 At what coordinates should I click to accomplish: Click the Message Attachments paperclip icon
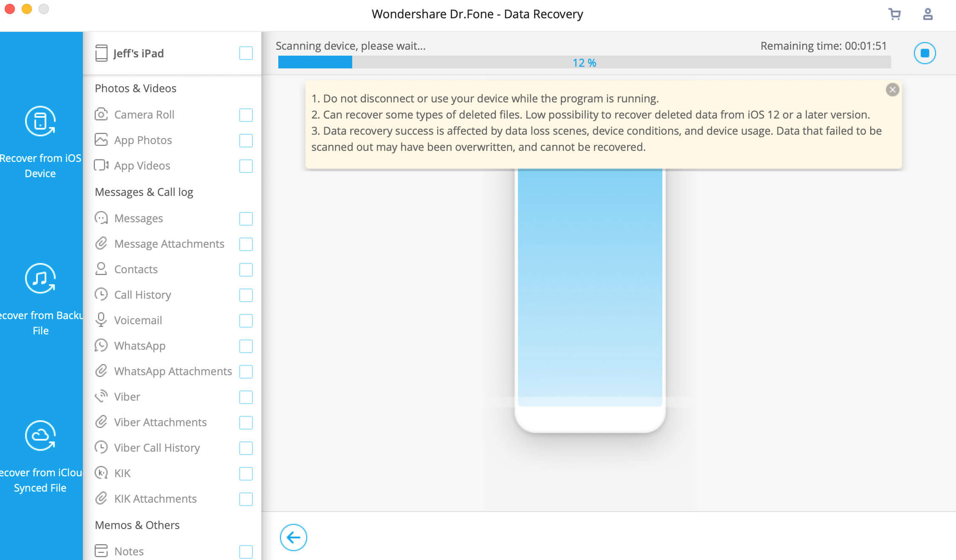[101, 243]
